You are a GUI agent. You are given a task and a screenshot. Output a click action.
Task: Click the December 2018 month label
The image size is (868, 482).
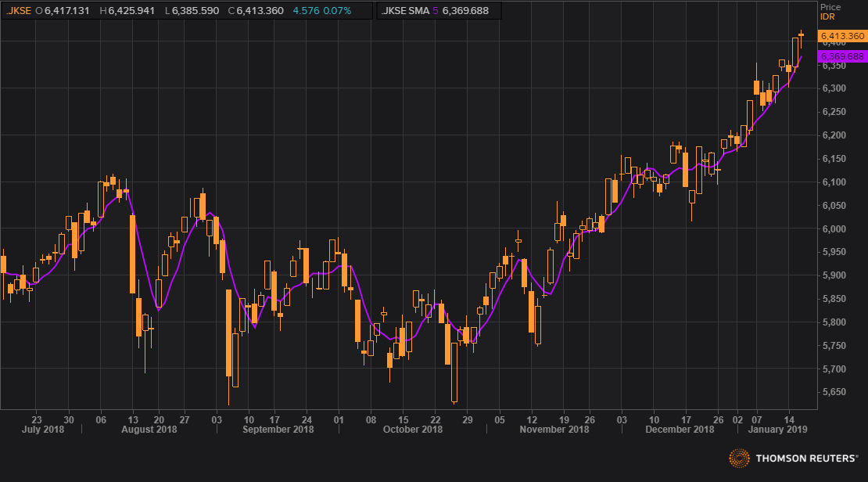(680, 429)
